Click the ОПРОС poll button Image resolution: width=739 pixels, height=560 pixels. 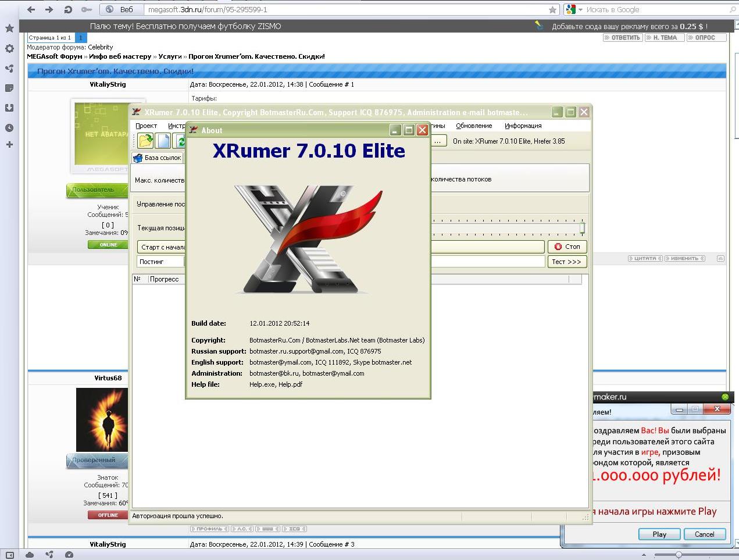pyautogui.click(x=706, y=37)
